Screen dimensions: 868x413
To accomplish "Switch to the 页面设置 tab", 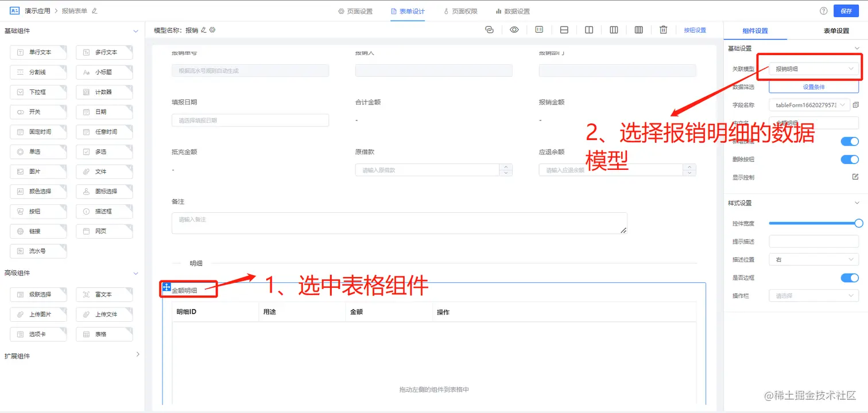I will (x=356, y=11).
